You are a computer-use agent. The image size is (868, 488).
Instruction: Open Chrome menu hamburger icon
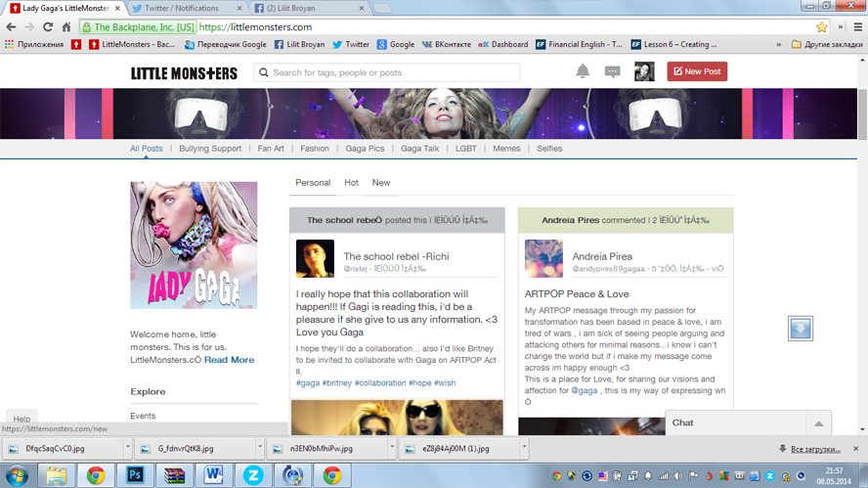click(858, 27)
